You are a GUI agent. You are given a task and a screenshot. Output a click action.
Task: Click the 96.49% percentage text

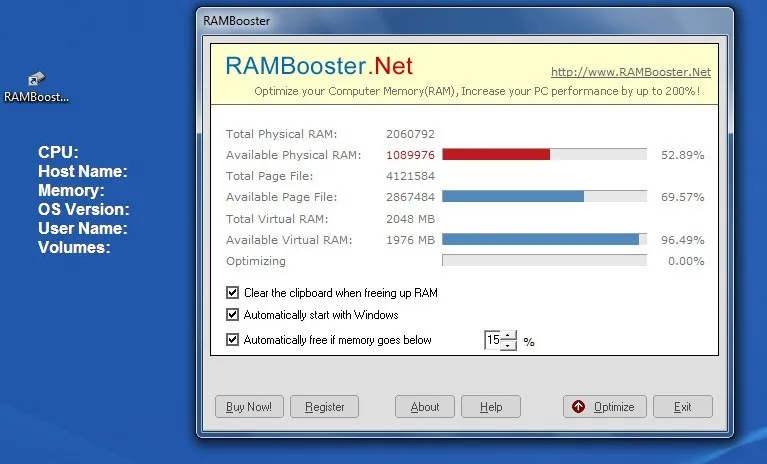(682, 240)
